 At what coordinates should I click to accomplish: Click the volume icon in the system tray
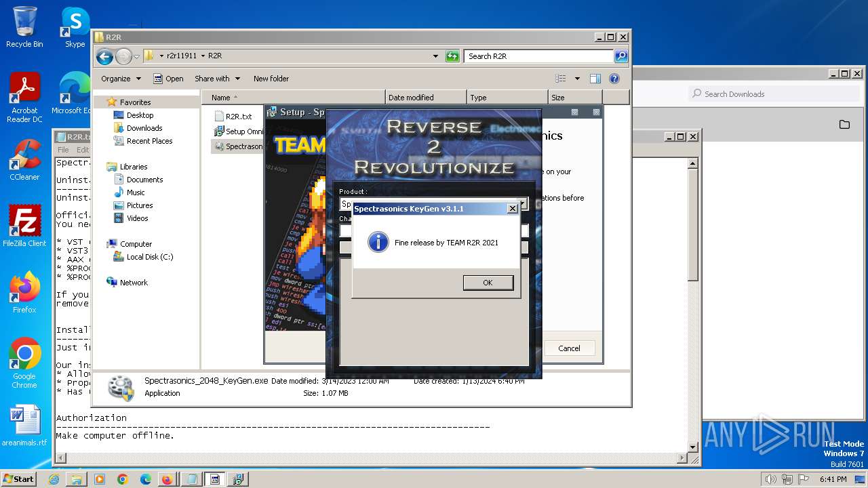pyautogui.click(x=770, y=479)
